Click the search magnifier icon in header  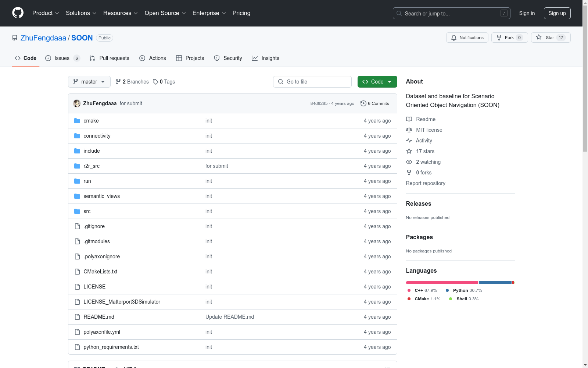point(399,13)
